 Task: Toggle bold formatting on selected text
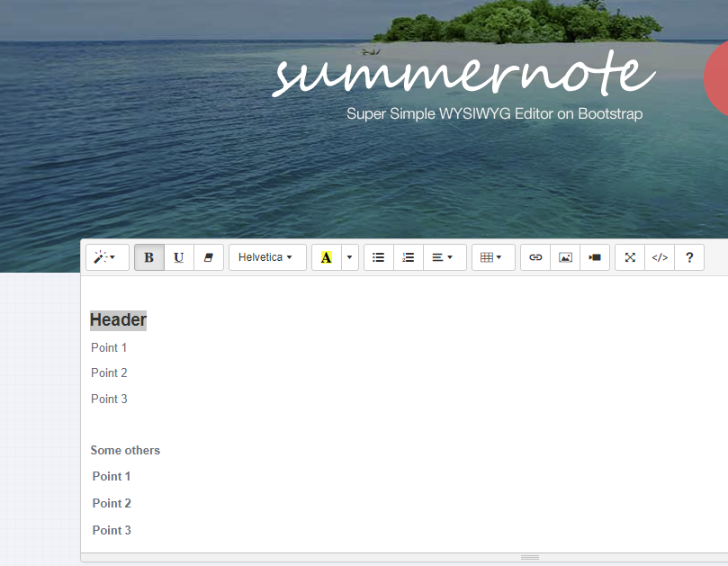pos(148,257)
